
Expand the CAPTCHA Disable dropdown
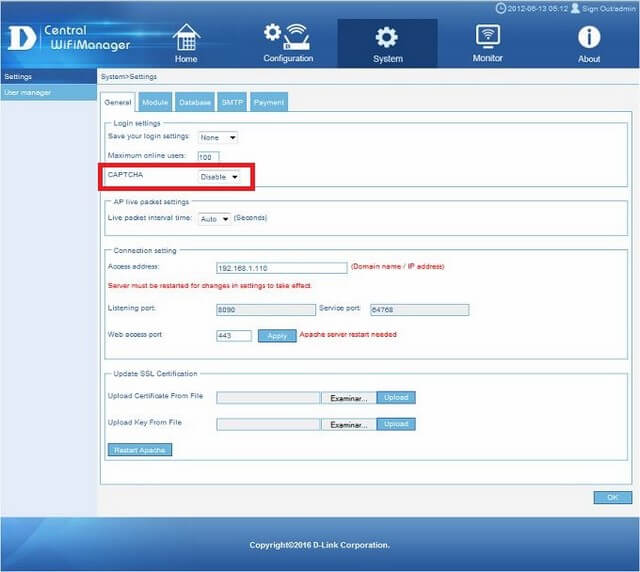tap(219, 177)
